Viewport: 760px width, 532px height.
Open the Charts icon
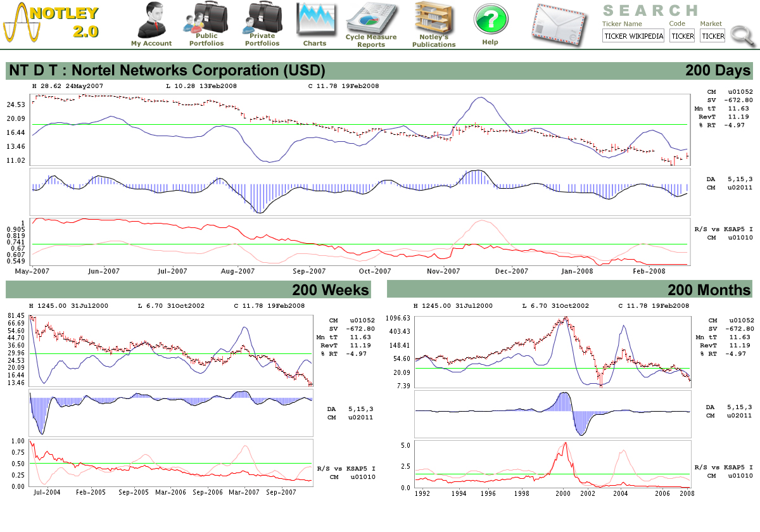click(x=314, y=19)
